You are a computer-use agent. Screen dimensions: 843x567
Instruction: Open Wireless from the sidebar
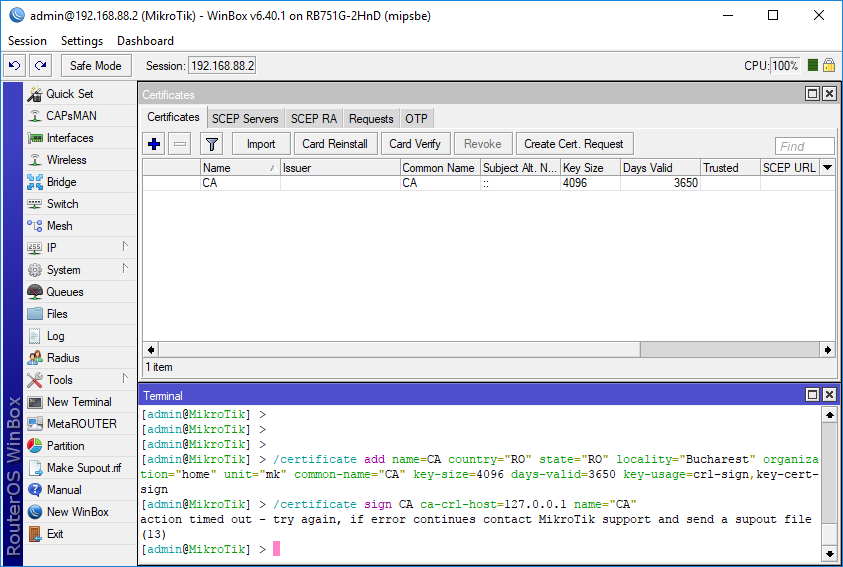pyautogui.click(x=66, y=160)
